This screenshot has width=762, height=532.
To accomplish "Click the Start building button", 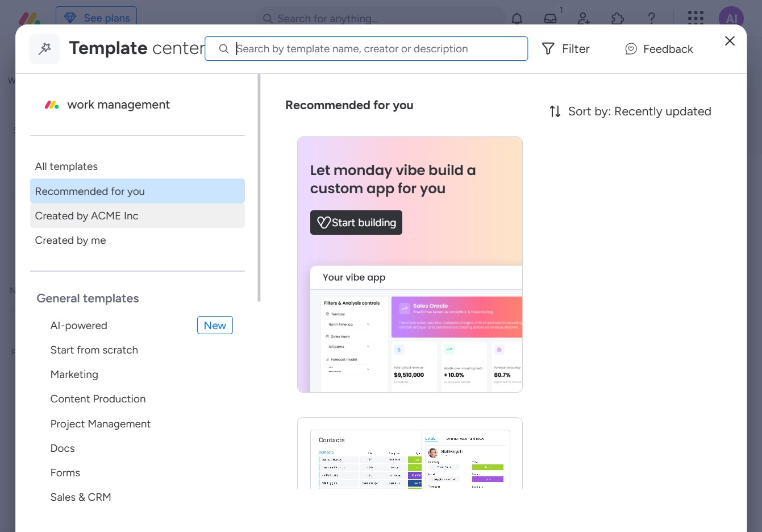I will click(356, 223).
